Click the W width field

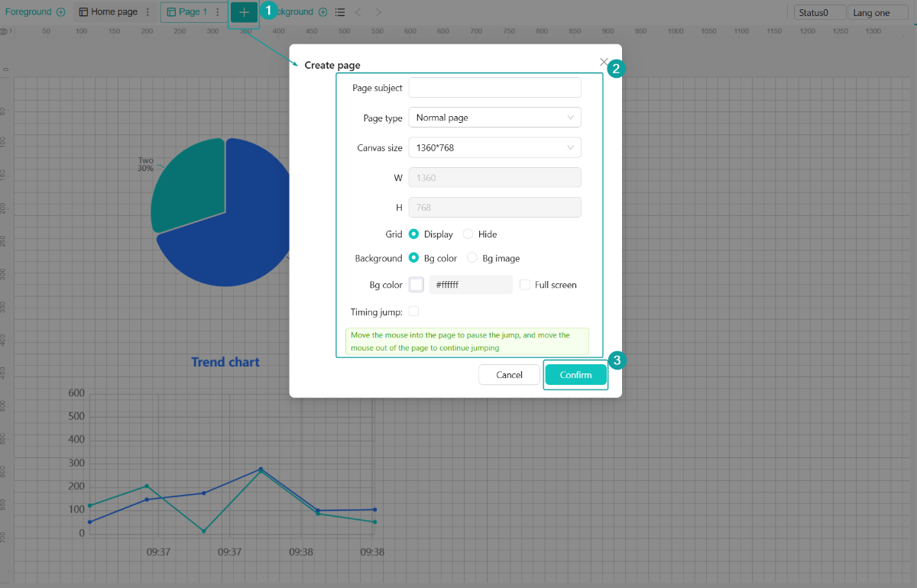click(x=495, y=177)
